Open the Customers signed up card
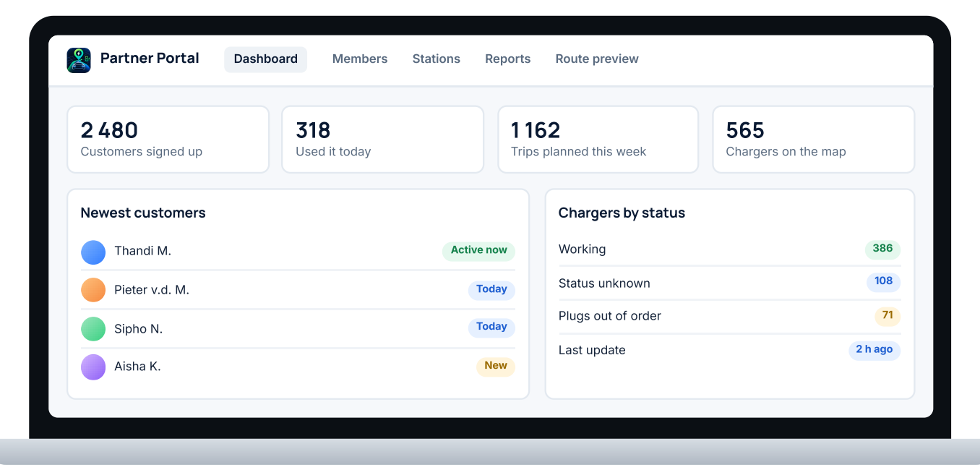Viewport: 980px width, 470px height. pyautogui.click(x=168, y=140)
